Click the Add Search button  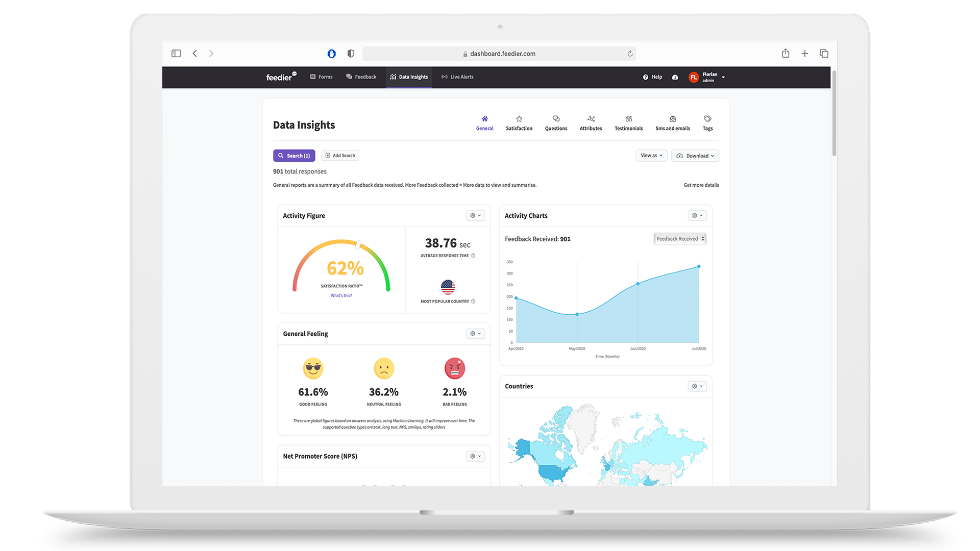(340, 156)
